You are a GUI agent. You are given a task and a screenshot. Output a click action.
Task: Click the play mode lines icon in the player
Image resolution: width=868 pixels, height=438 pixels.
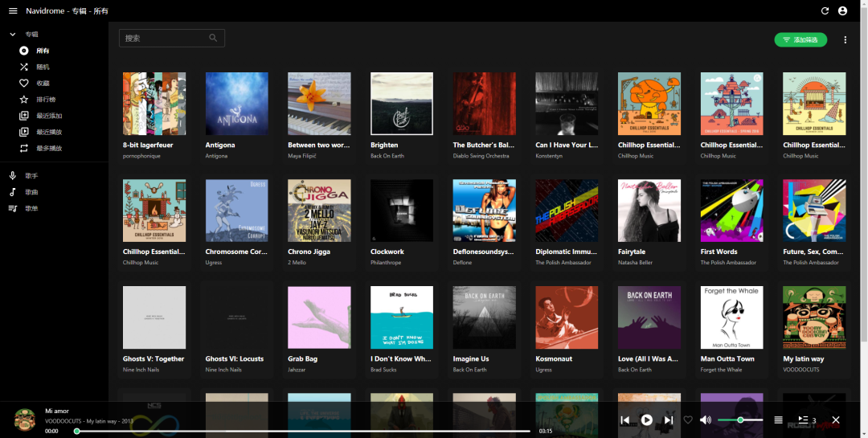778,420
